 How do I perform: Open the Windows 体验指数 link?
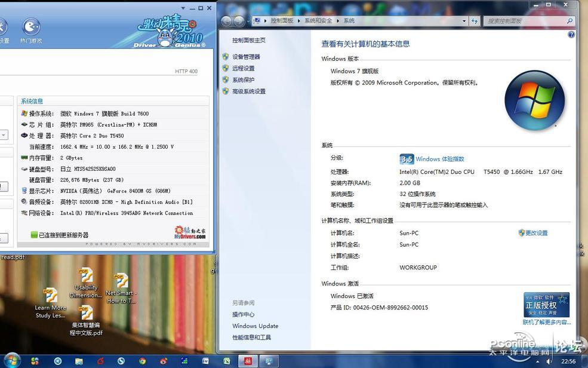[440, 159]
